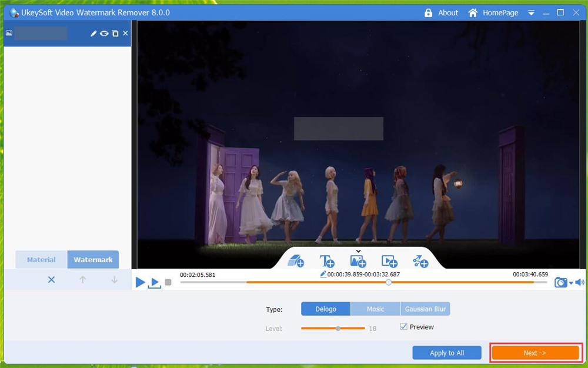Toggle the Preview checkbox
The width and height of the screenshot is (588, 368).
(404, 327)
